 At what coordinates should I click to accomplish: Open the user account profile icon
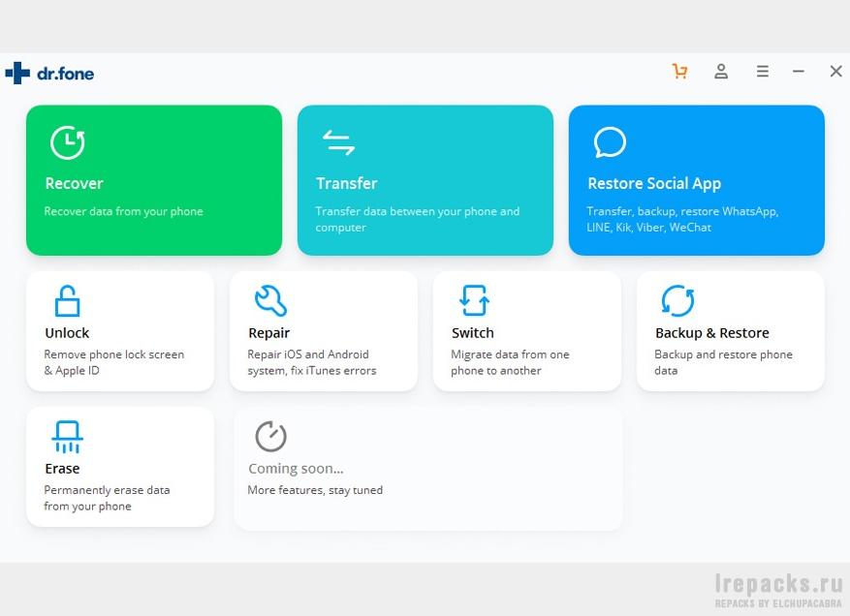[x=721, y=72]
